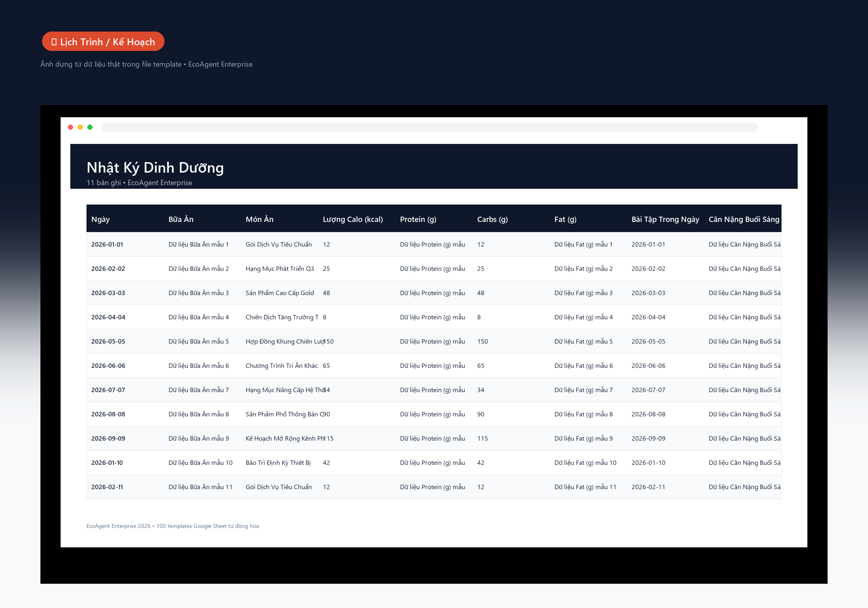Click carbs value 90 in 2026-08-08 row
Image resolution: width=868 pixels, height=608 pixels.
(481, 414)
